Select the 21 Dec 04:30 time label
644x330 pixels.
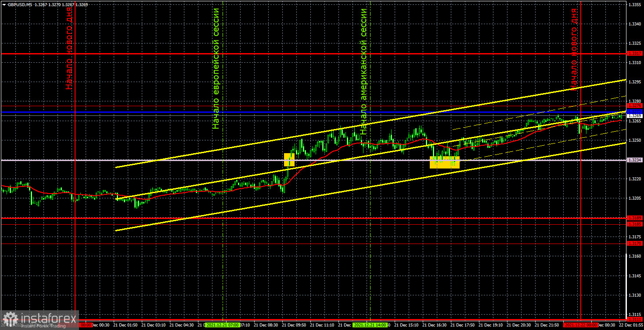pyautogui.click(x=182, y=325)
